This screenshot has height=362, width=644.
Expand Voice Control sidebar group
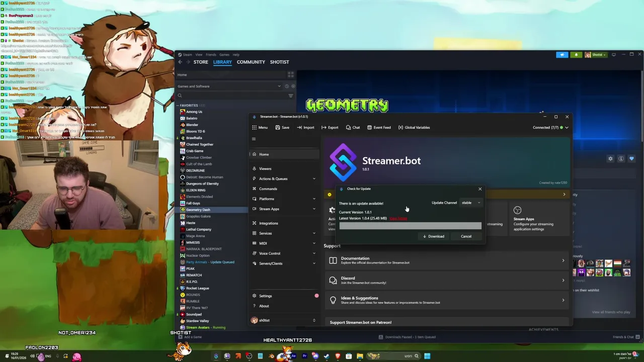(x=284, y=253)
